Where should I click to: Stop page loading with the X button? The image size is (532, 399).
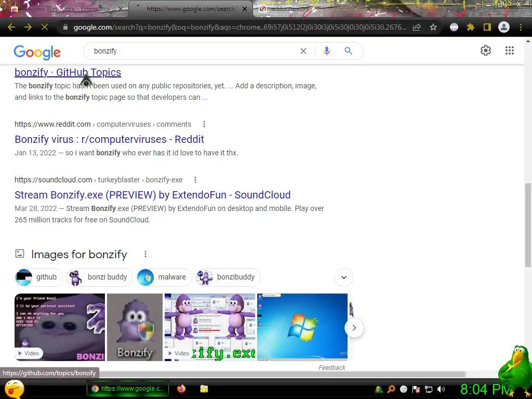point(45,27)
